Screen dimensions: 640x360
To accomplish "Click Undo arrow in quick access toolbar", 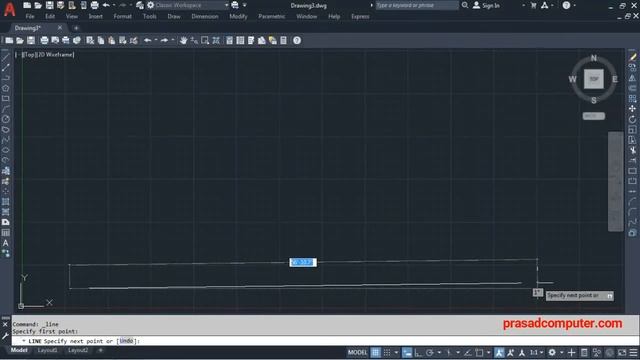I will pos(106,5).
